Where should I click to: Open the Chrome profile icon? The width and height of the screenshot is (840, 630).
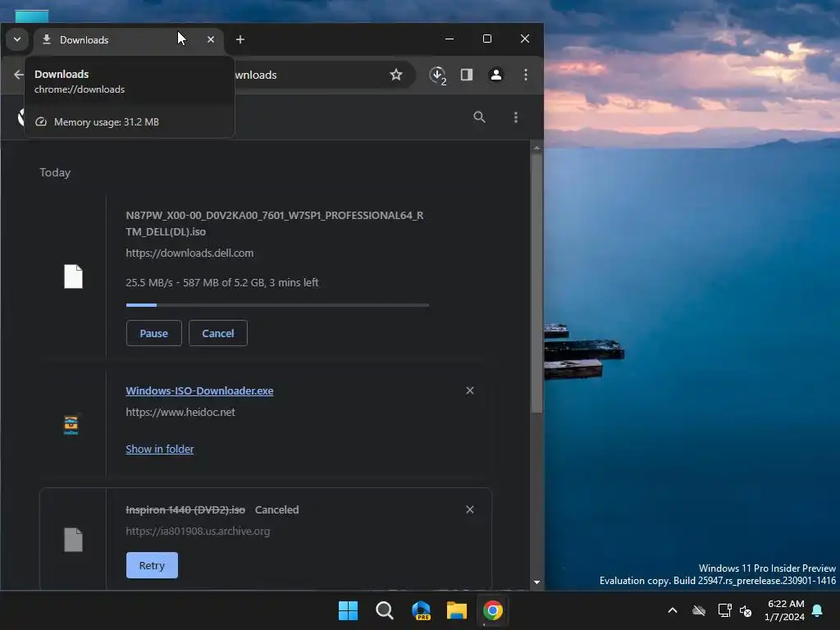(496, 75)
